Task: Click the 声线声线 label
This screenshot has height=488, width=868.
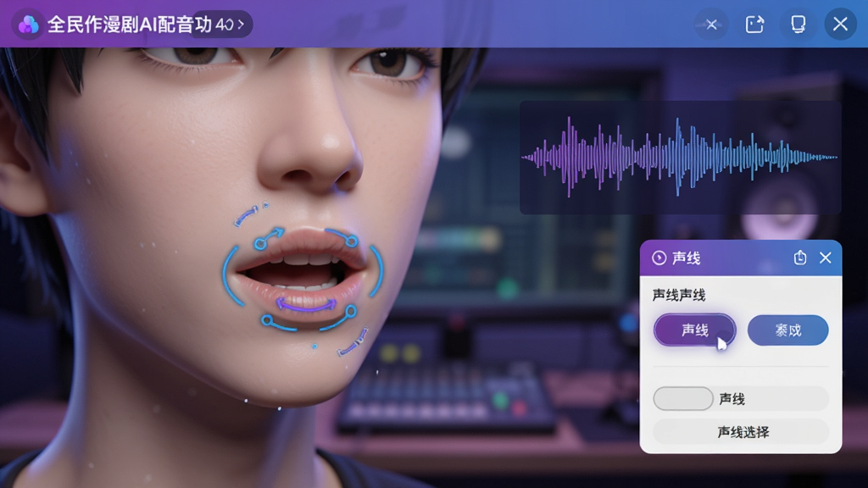Action: (679, 295)
